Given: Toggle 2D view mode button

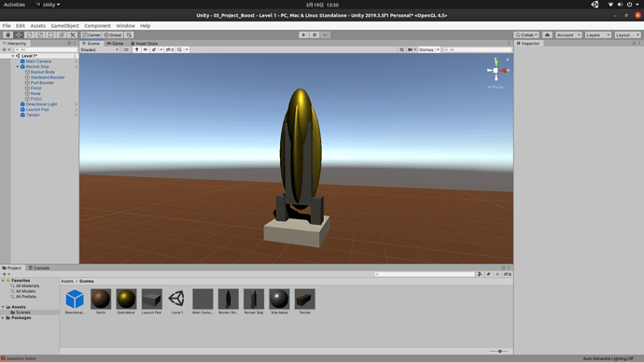Looking at the screenshot, I should click(126, 49).
